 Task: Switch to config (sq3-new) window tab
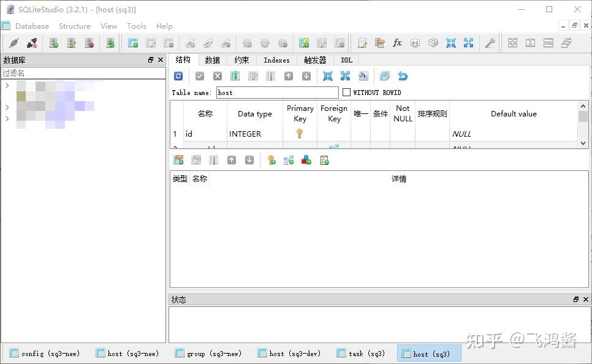tap(45, 354)
